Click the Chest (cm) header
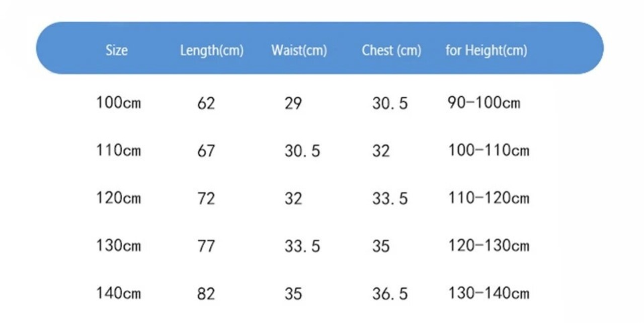644x323 pixels. (x=391, y=51)
